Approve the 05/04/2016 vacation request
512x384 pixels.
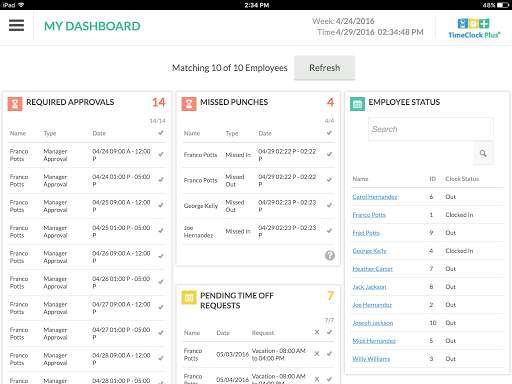(329, 379)
